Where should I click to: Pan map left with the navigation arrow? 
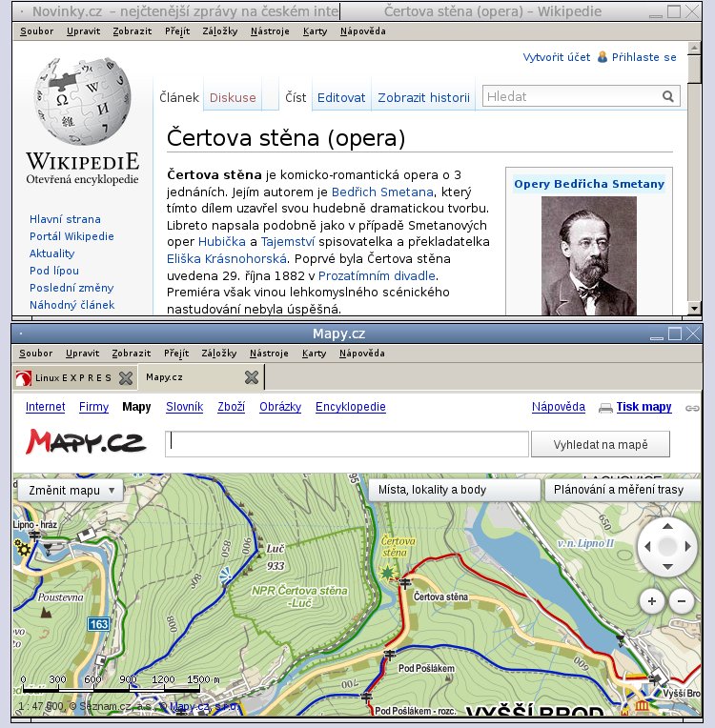[647, 546]
